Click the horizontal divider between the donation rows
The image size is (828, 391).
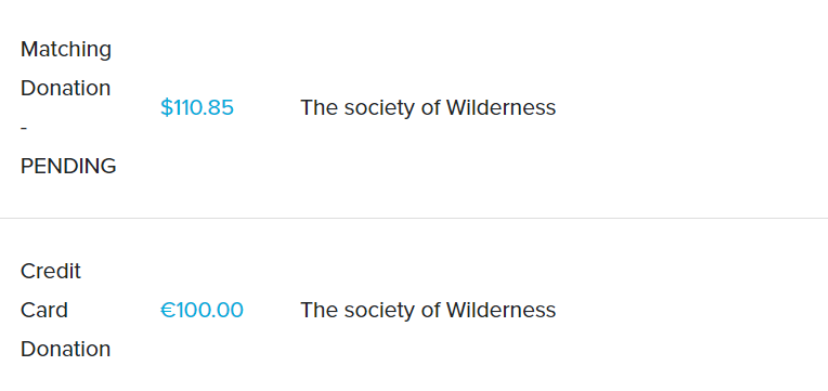414,218
